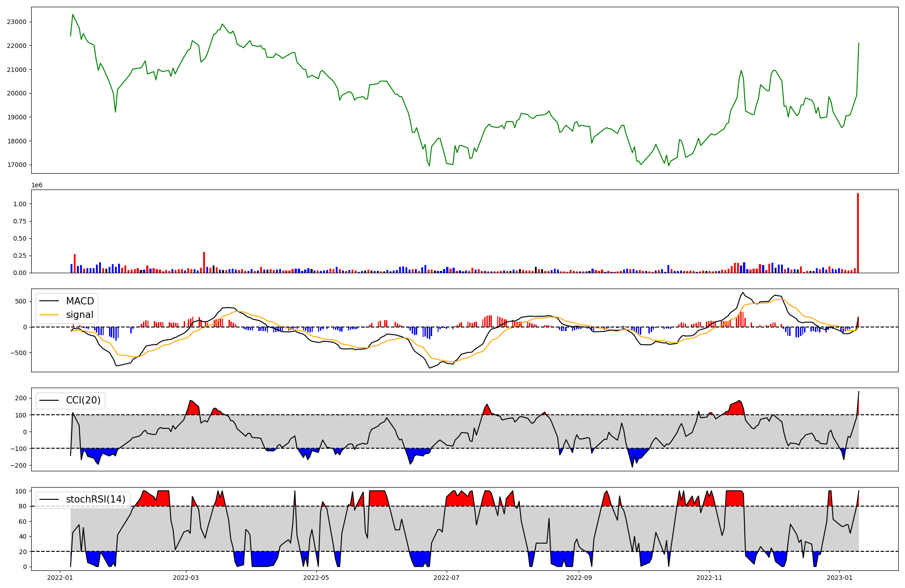Click the orange signal legend line
Viewport: 905px width, 588px height.
coord(49,315)
